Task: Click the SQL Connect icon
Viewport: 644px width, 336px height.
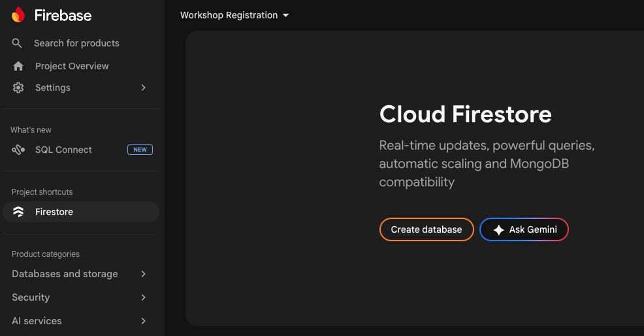Action: pyautogui.click(x=18, y=150)
